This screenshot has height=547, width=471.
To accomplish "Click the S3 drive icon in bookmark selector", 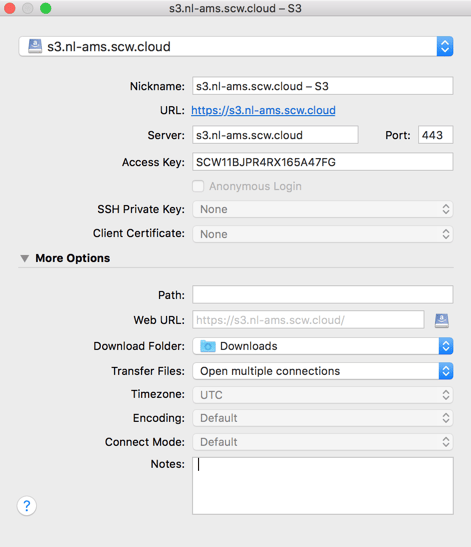I will (35, 46).
